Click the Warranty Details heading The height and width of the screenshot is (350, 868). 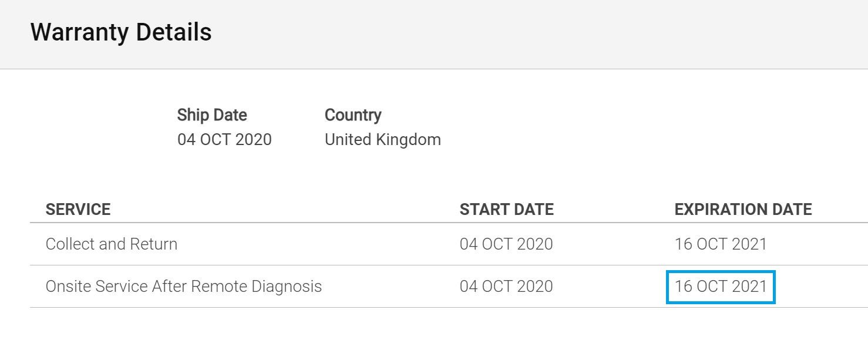tap(121, 32)
